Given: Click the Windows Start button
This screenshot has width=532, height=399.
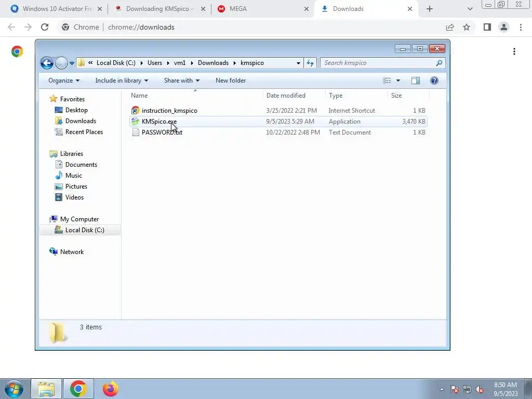Looking at the screenshot, I should pyautogui.click(x=14, y=389).
